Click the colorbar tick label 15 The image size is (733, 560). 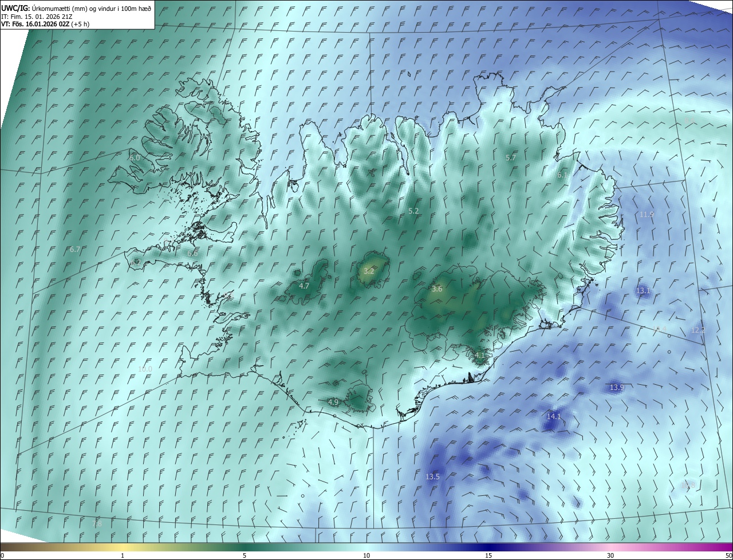click(488, 556)
